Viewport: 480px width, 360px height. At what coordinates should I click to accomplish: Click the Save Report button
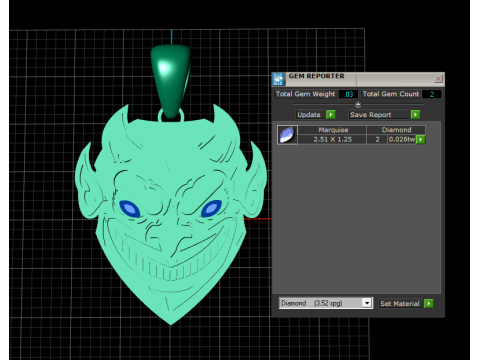379,115
